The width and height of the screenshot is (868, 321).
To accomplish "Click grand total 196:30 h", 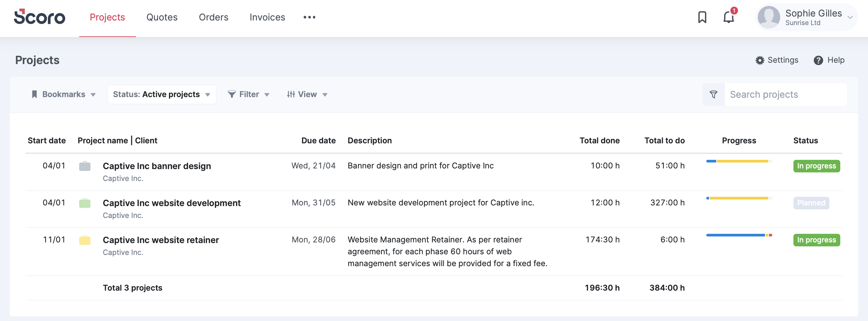I will point(602,288).
